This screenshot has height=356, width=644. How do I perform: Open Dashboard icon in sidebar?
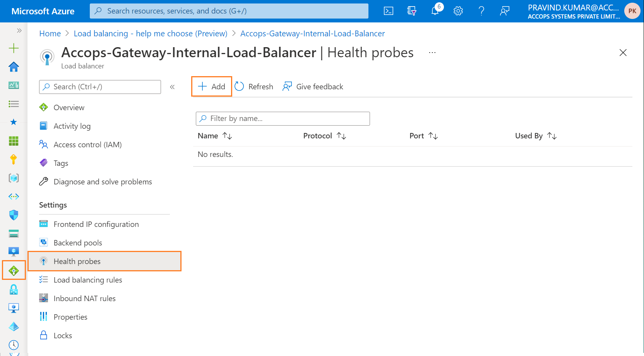[x=14, y=85]
